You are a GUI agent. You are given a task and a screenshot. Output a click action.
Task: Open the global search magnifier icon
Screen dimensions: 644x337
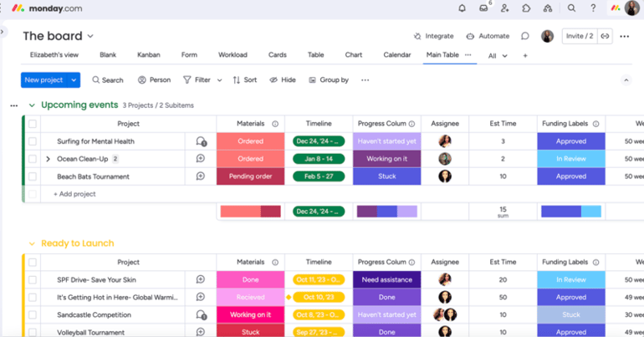tap(571, 8)
